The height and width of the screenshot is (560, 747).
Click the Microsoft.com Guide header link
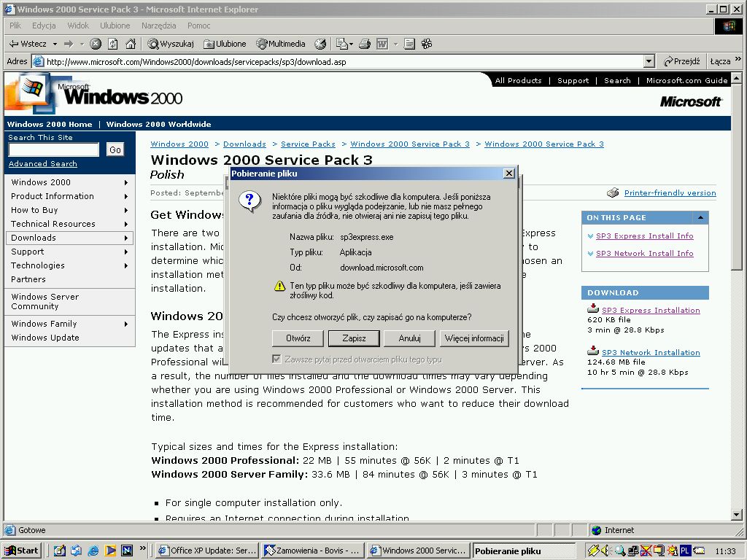pyautogui.click(x=686, y=80)
